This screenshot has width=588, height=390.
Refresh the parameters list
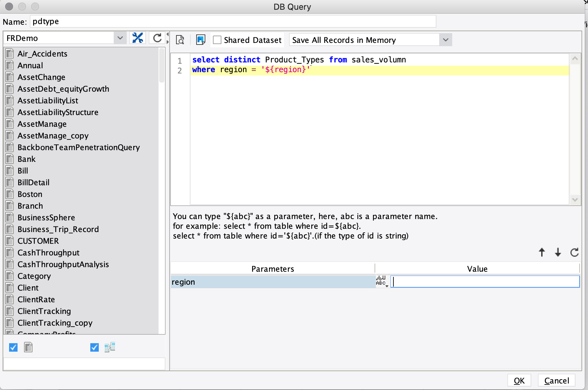pyautogui.click(x=574, y=252)
